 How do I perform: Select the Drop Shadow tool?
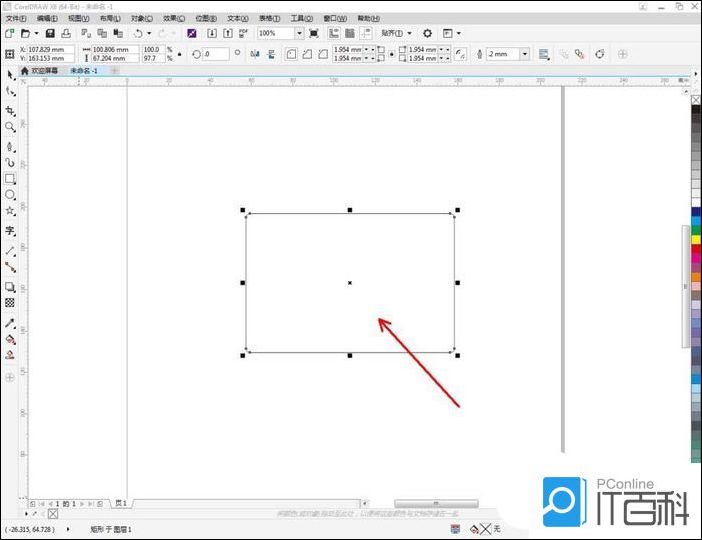10,287
